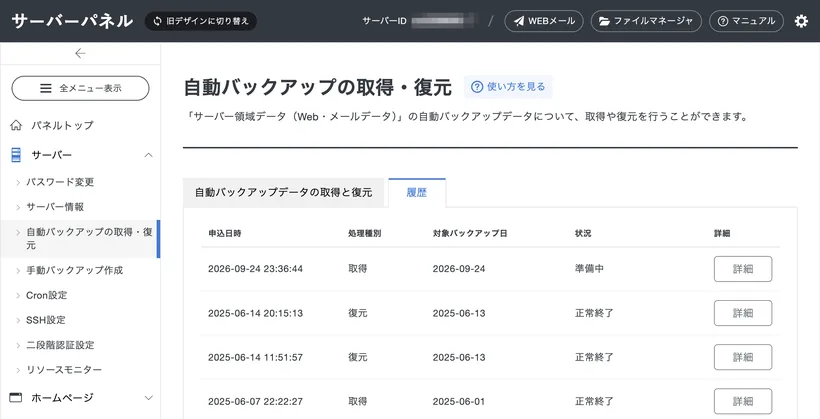Viewport: 820px width, 419px height.
Task: Open the マニュアル
Action: click(x=746, y=21)
